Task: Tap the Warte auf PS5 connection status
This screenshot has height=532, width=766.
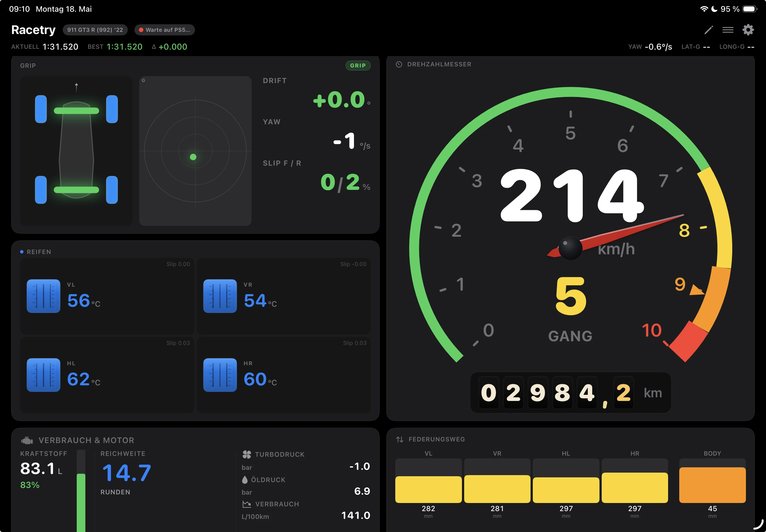Action: [x=164, y=30]
